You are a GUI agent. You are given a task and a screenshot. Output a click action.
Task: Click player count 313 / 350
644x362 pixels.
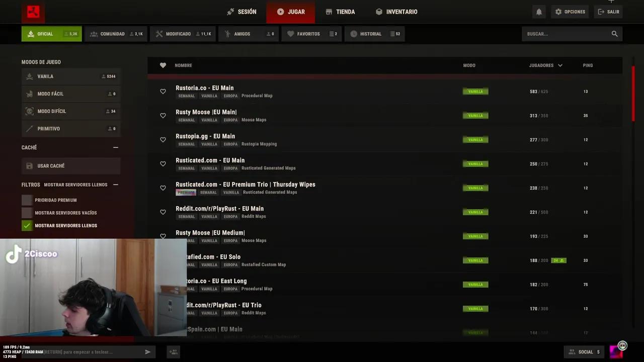point(539,116)
